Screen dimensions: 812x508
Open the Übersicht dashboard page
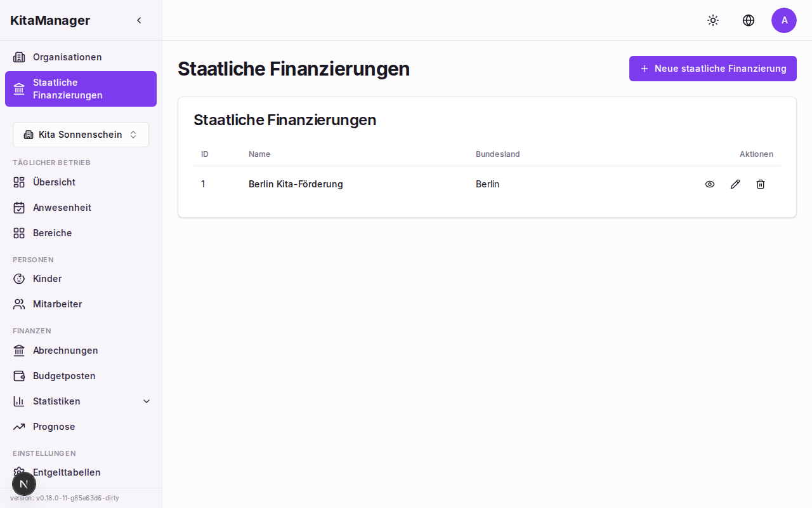[x=54, y=182]
